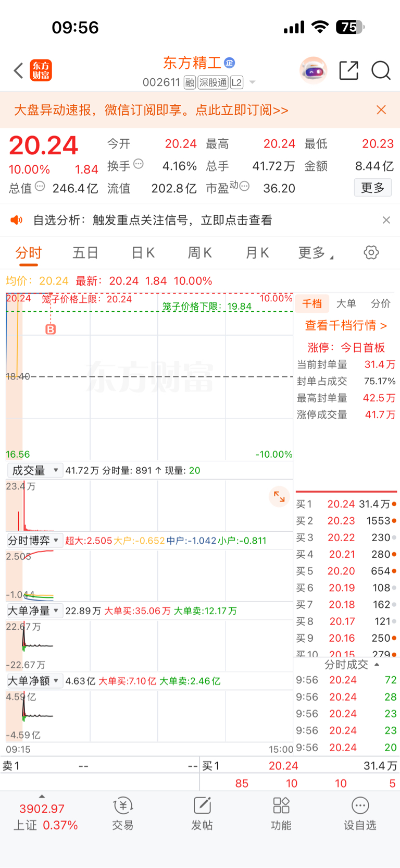Switch to the 日K tab
400x868 pixels.
(x=143, y=253)
